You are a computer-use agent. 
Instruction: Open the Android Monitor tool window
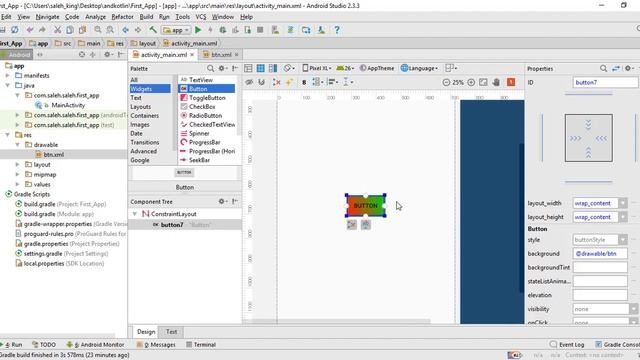pos(96,345)
